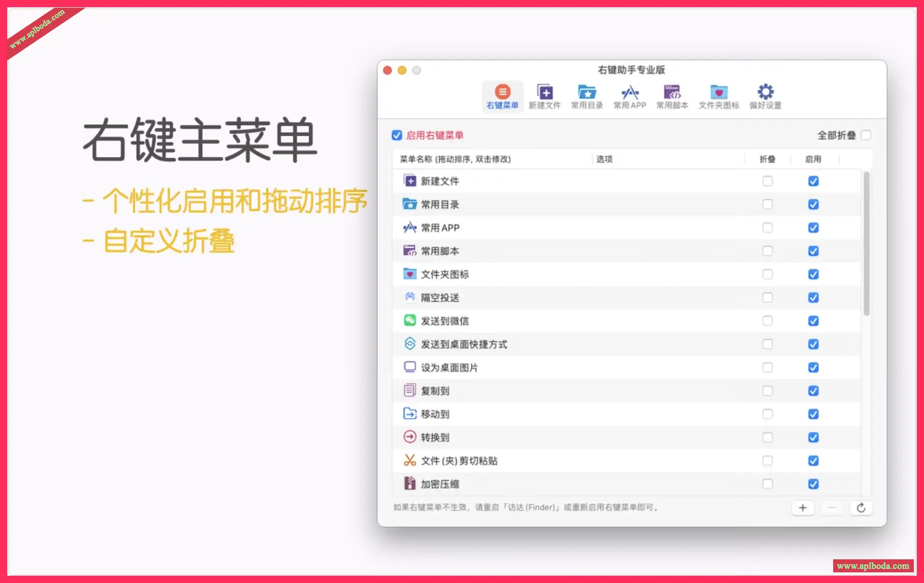924x583 pixels.
Task: Click the 右键菜单 toolbar tab
Action: click(502, 96)
